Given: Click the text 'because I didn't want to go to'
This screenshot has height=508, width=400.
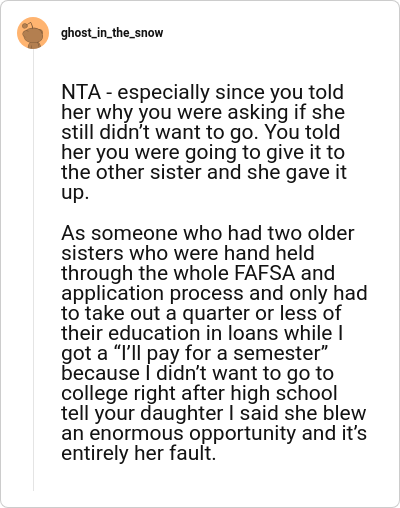Looking at the screenshot, I should click(x=197, y=373).
